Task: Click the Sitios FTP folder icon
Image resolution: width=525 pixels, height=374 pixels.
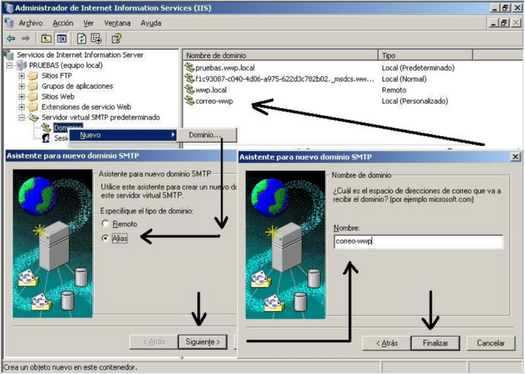Action: (33, 76)
